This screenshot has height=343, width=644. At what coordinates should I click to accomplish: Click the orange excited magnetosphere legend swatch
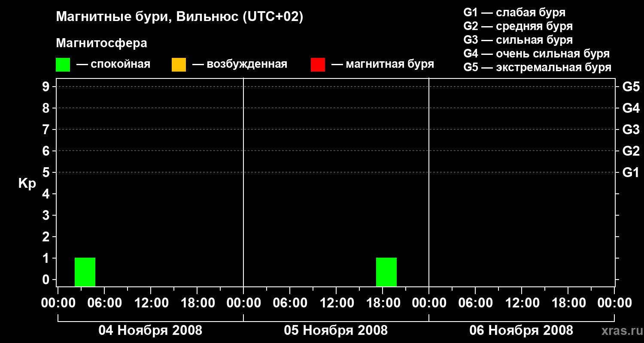[179, 65]
